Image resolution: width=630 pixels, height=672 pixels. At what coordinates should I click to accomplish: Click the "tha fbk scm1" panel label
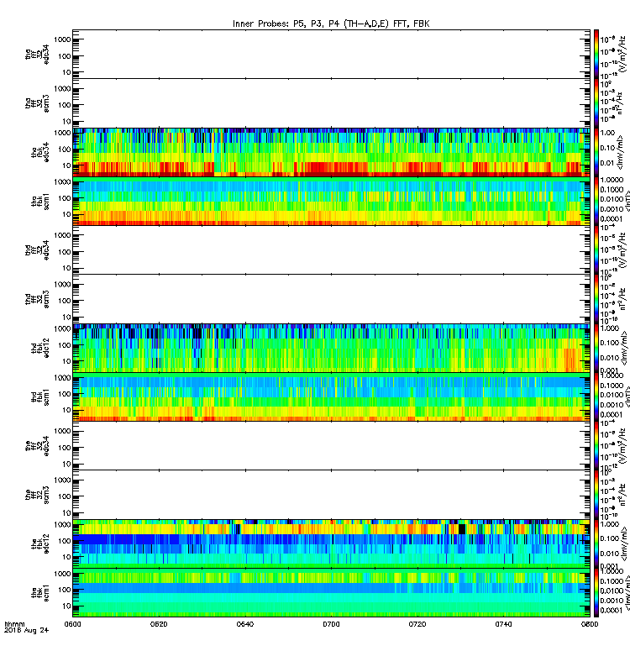(x=40, y=201)
